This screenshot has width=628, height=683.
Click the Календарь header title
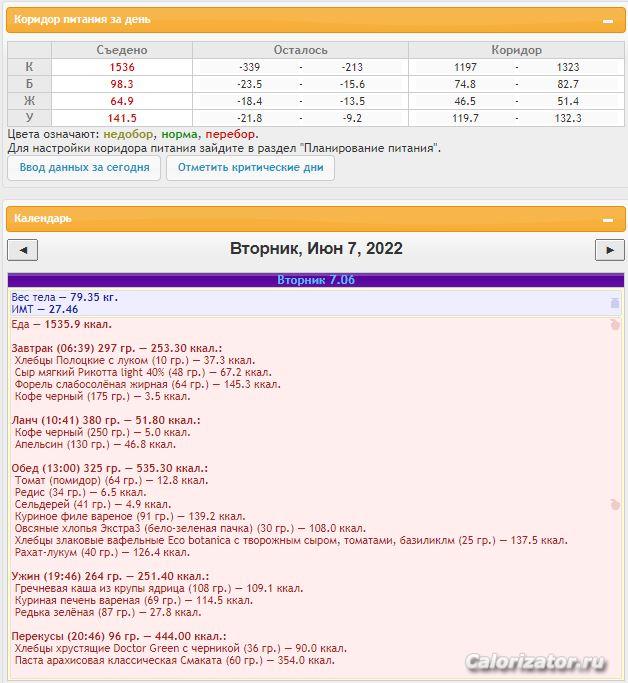[43, 218]
